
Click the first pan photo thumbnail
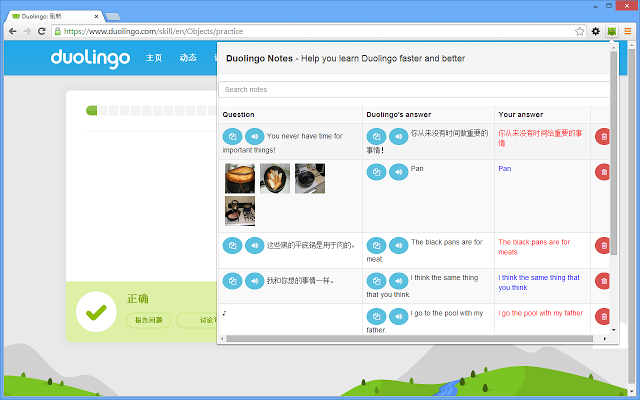(x=240, y=178)
